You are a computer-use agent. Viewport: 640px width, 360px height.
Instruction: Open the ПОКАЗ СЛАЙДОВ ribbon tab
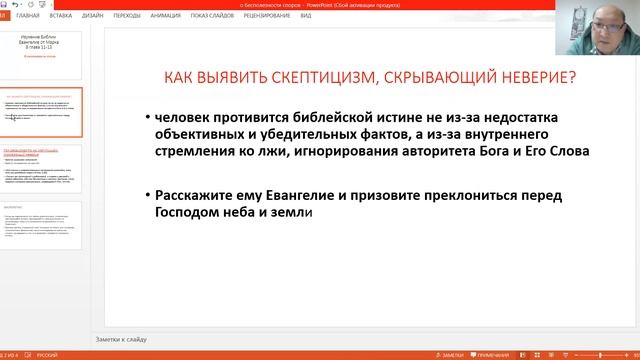pyautogui.click(x=212, y=16)
